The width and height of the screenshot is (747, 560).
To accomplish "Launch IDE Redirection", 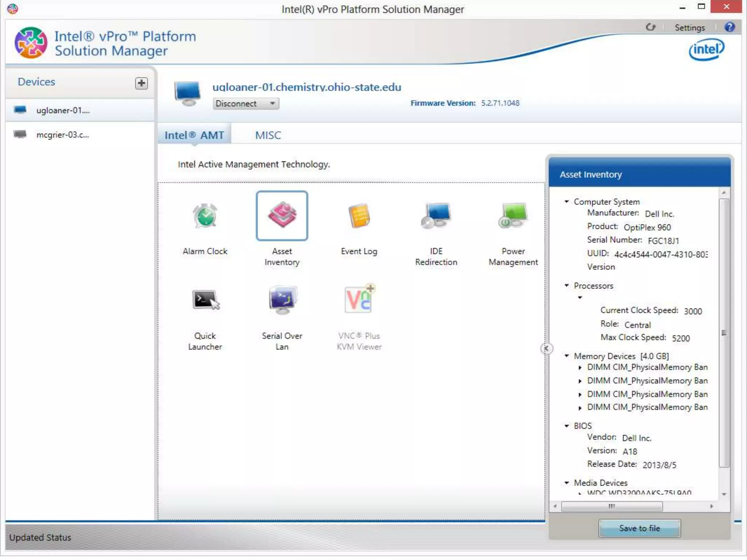I will (436, 216).
